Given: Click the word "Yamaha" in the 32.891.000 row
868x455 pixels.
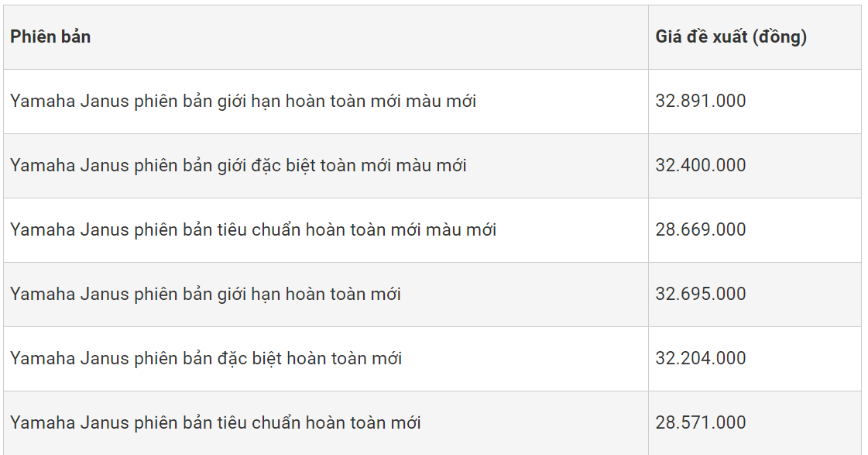Looking at the screenshot, I should click(x=43, y=101).
